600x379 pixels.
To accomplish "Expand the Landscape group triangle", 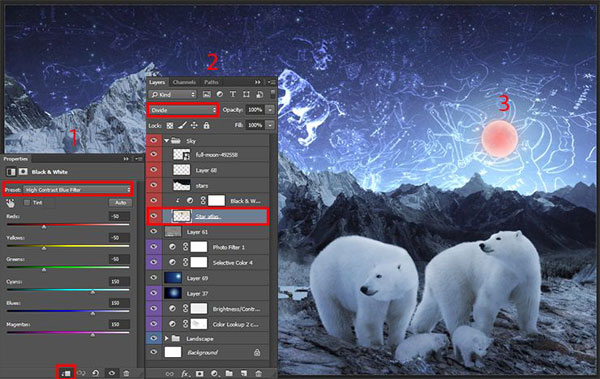I will click(x=166, y=338).
